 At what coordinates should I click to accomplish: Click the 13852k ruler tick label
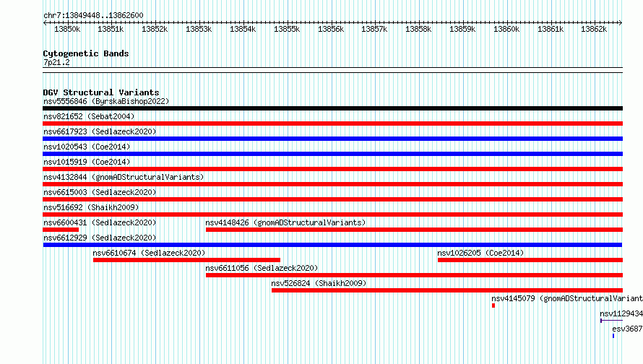[x=155, y=29]
